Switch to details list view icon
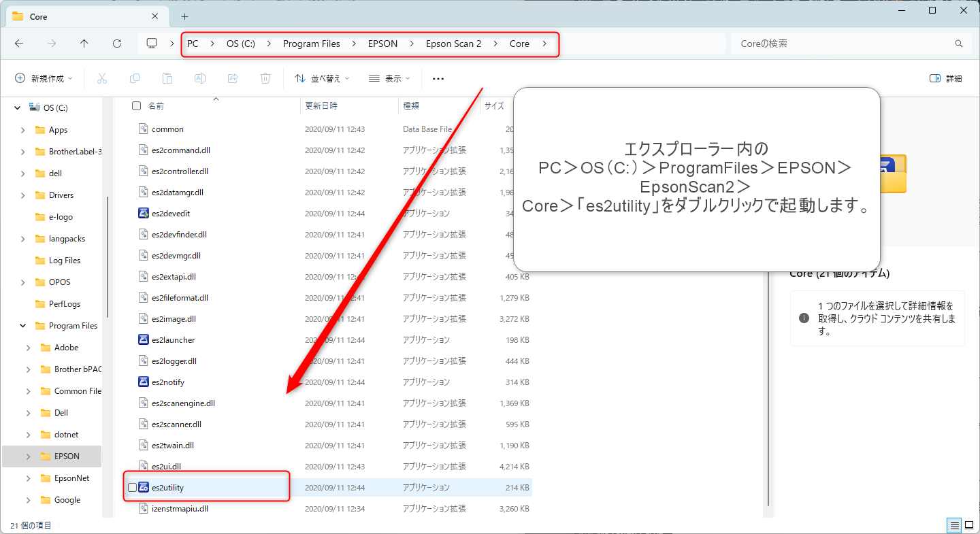The height and width of the screenshot is (534, 980). pos(955,525)
